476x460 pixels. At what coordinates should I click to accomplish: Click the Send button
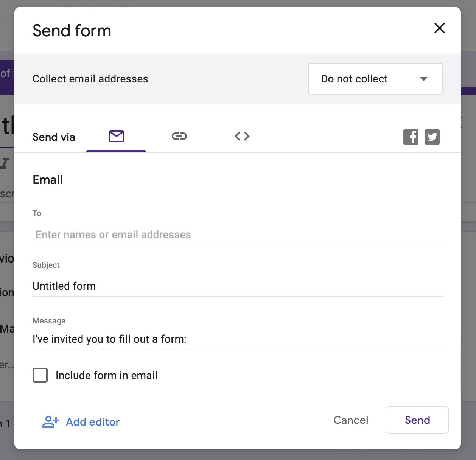click(x=417, y=420)
